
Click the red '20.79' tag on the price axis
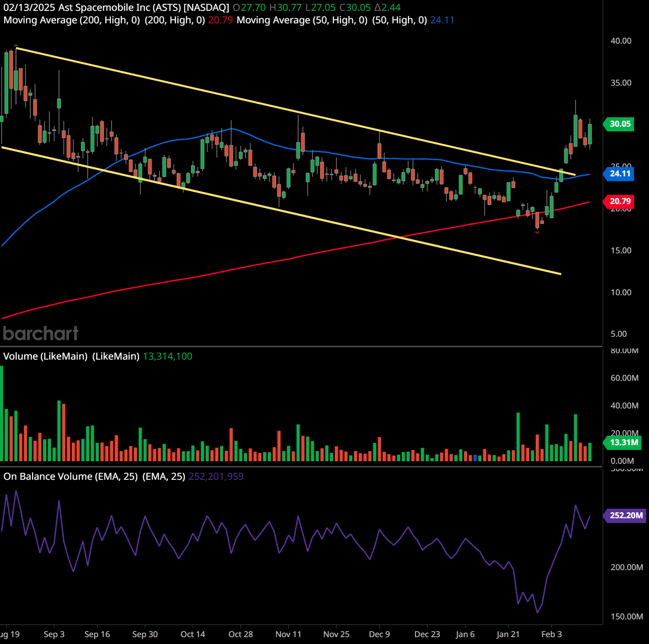pos(619,201)
